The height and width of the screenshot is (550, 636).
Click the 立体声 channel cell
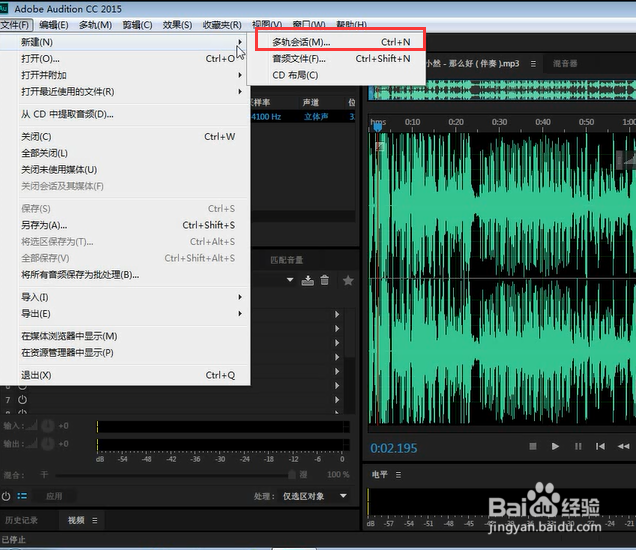point(316,117)
